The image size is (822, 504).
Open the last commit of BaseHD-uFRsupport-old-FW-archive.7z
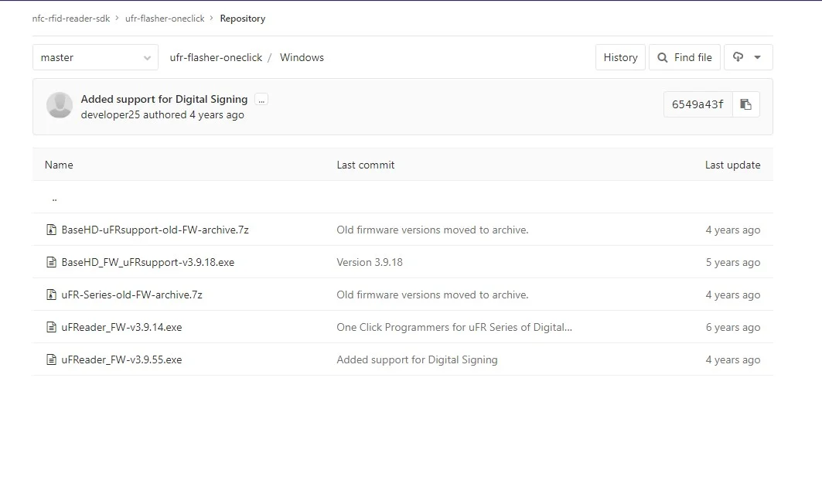click(x=432, y=230)
